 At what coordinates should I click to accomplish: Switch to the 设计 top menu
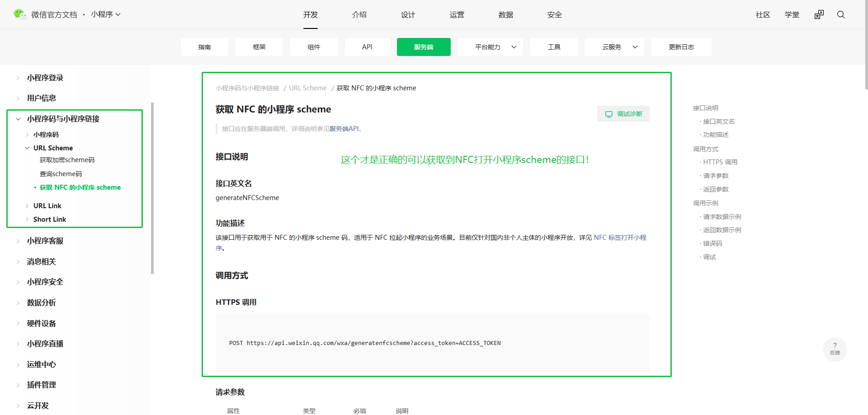click(x=408, y=15)
